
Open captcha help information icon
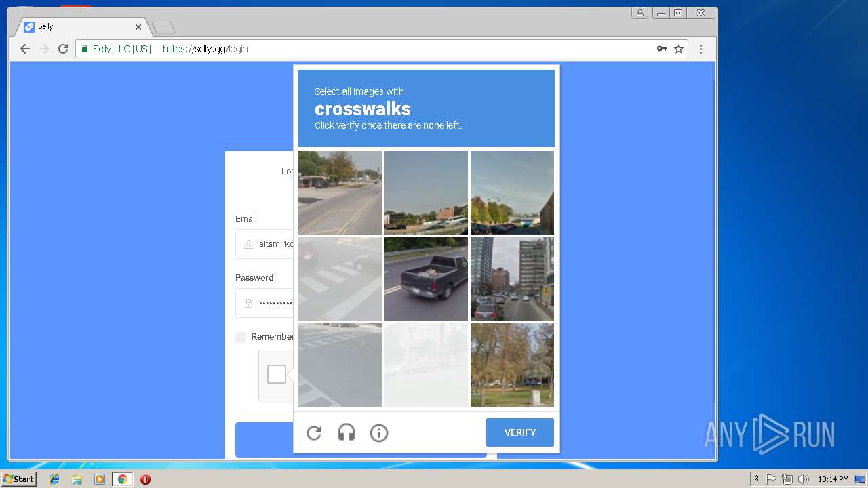click(x=379, y=432)
